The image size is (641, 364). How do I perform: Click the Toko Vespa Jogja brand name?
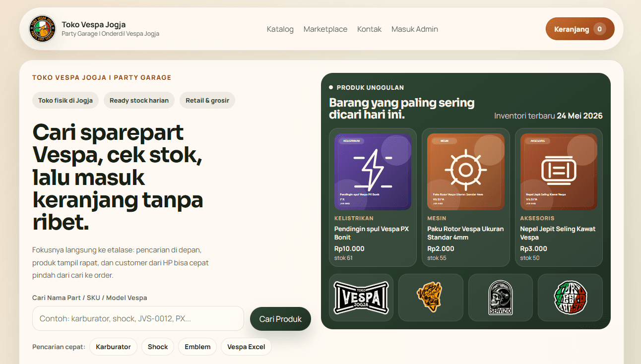point(93,24)
